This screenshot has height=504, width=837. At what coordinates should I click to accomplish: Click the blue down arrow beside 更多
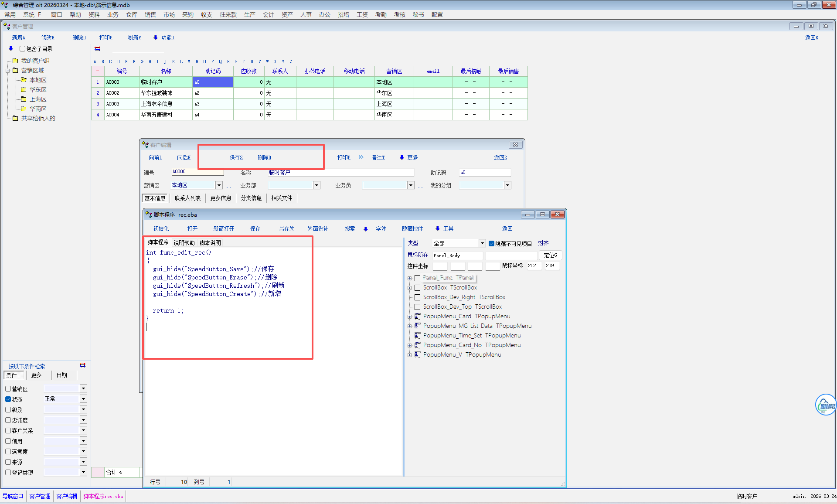(401, 157)
